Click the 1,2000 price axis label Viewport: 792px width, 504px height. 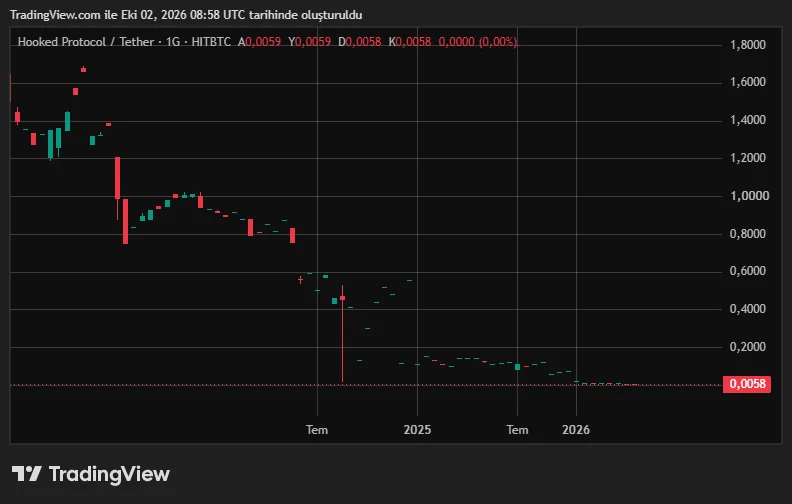point(748,158)
